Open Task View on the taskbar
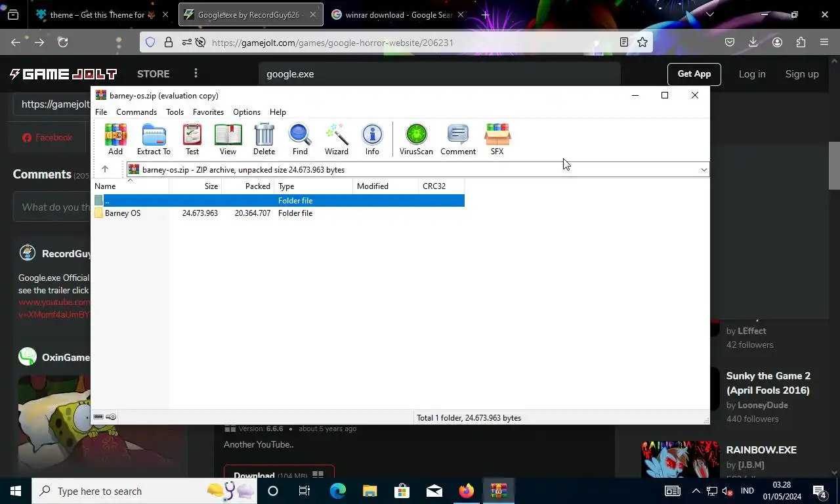Image resolution: width=840 pixels, height=504 pixels. [304, 491]
